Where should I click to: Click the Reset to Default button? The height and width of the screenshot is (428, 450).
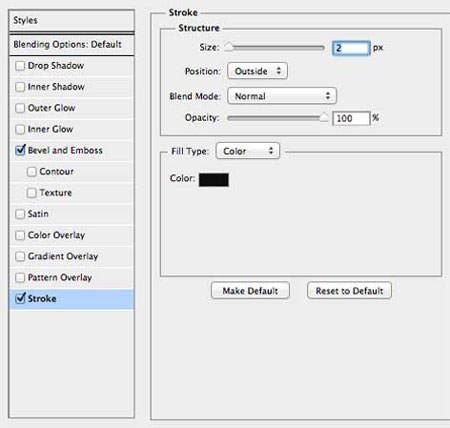pos(349,291)
